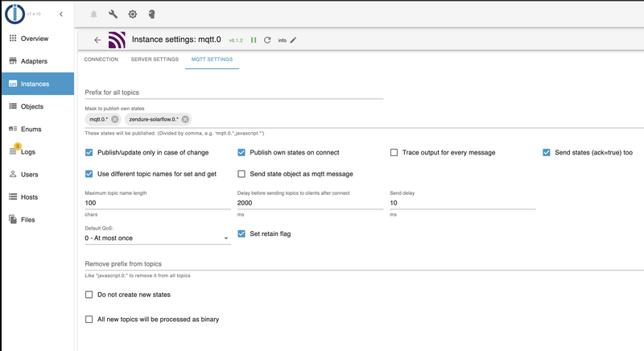Screen dimensions: 644x351
Task: Enable Do not create new states
Action: (89, 295)
